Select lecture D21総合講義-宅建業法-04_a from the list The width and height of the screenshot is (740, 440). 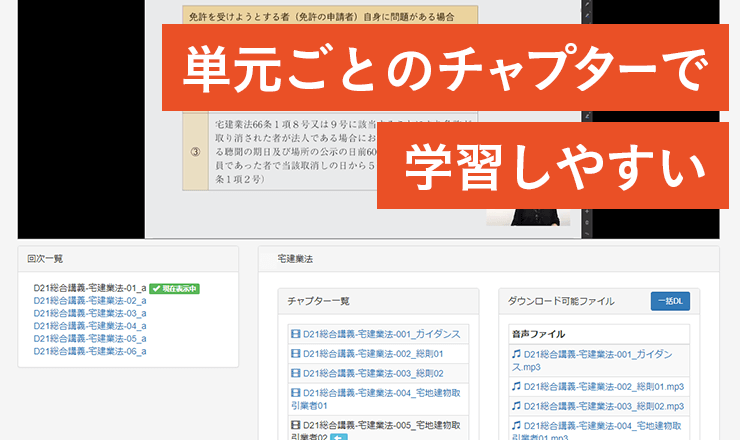point(90,326)
